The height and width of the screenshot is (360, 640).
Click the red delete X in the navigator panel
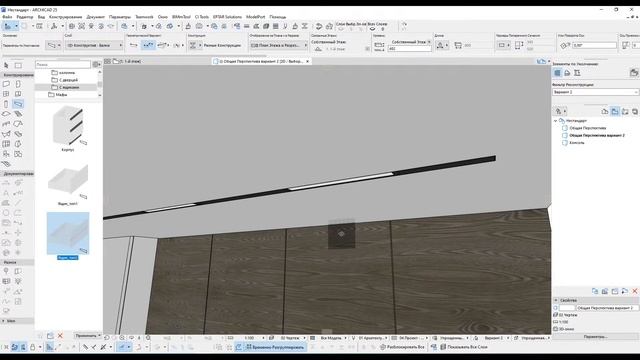click(635, 291)
